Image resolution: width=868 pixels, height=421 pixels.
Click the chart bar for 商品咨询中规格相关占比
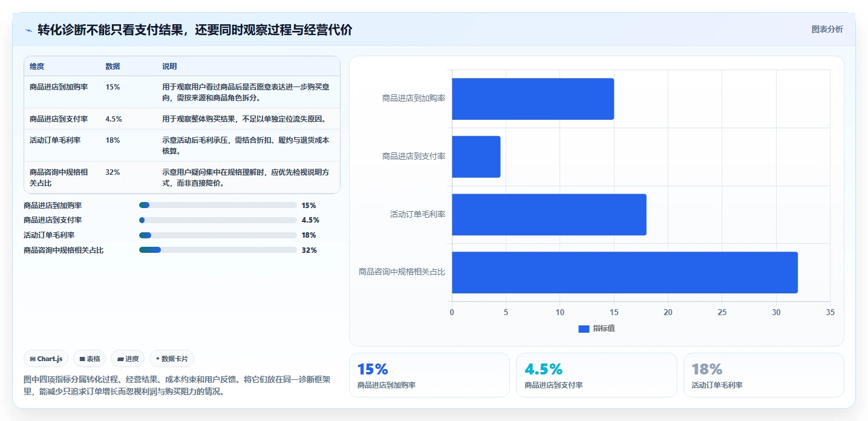click(625, 272)
